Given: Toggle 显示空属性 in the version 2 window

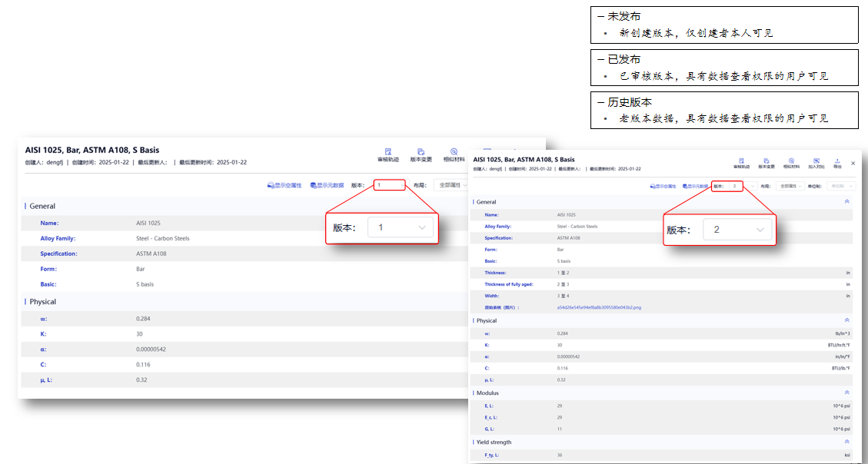Looking at the screenshot, I should [x=663, y=187].
